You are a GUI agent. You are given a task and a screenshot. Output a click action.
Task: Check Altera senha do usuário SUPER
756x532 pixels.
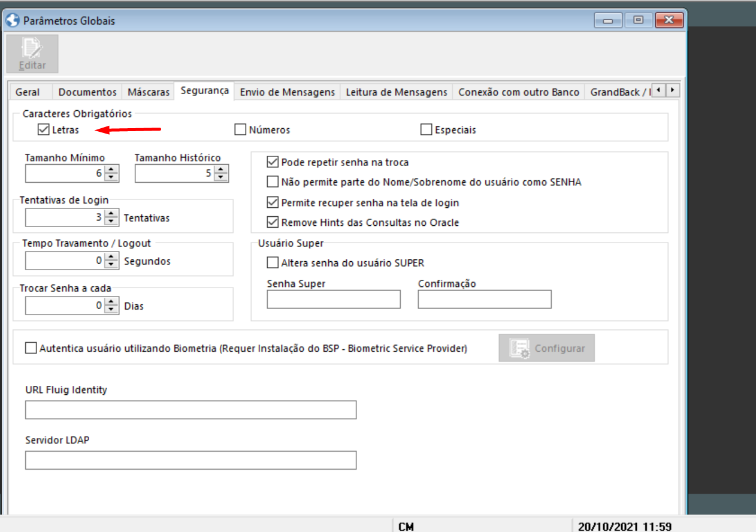click(273, 263)
